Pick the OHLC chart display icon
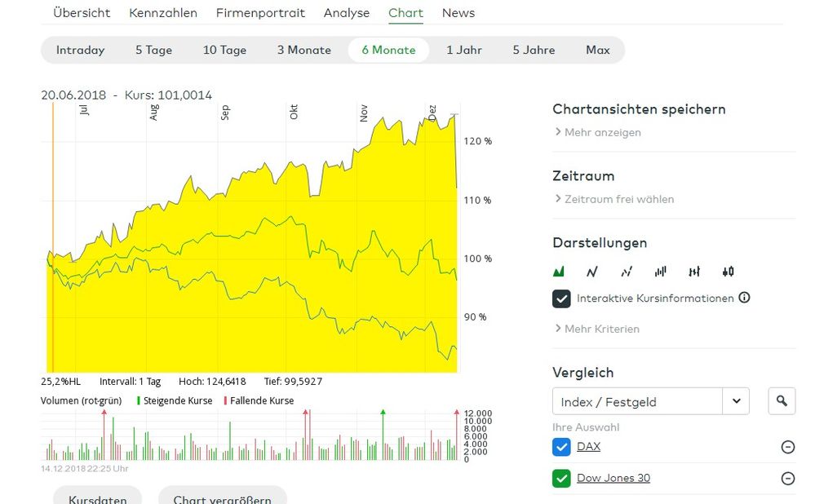 click(694, 272)
